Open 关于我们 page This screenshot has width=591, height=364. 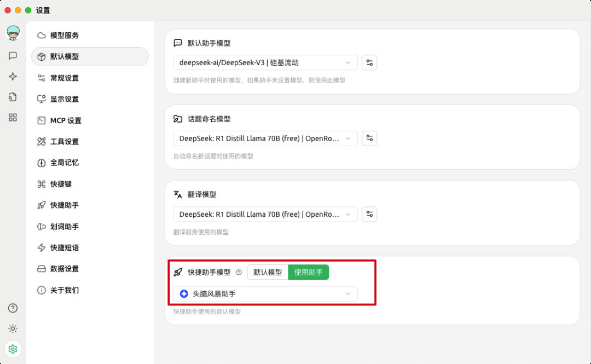click(90, 290)
